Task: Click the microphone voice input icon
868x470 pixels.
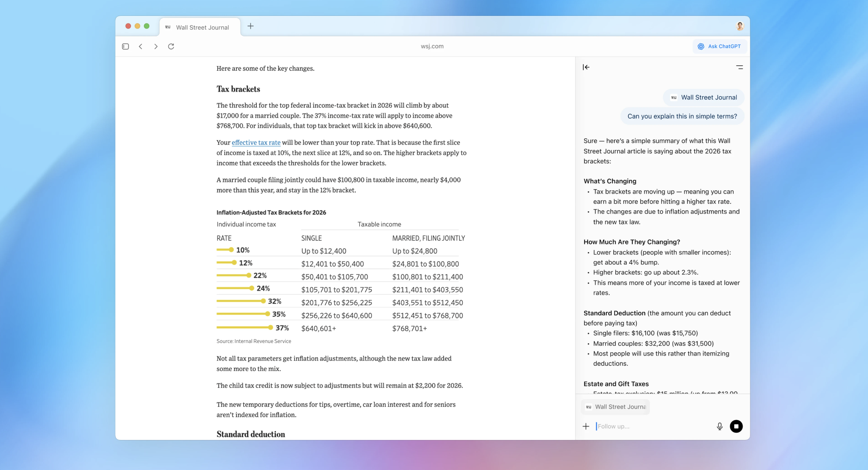Action: (720, 426)
